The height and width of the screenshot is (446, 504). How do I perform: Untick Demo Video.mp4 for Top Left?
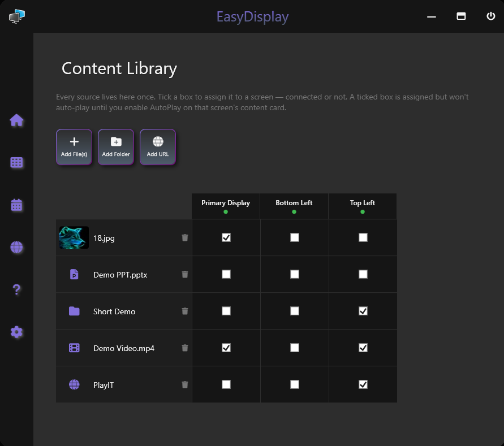pos(363,348)
